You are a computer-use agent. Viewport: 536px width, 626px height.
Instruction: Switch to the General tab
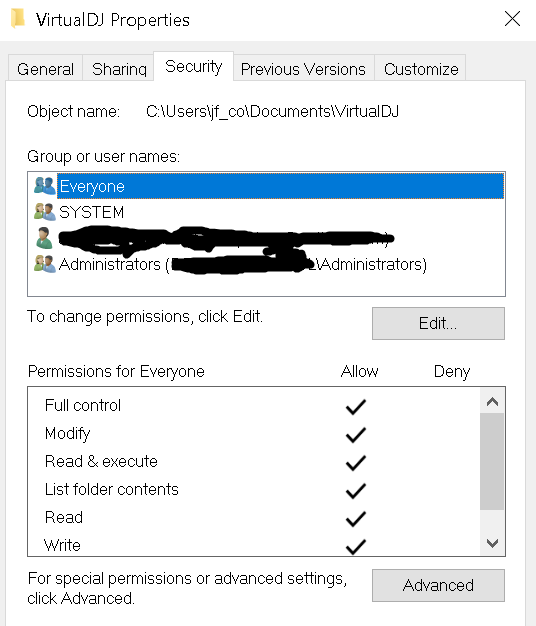tap(45, 69)
